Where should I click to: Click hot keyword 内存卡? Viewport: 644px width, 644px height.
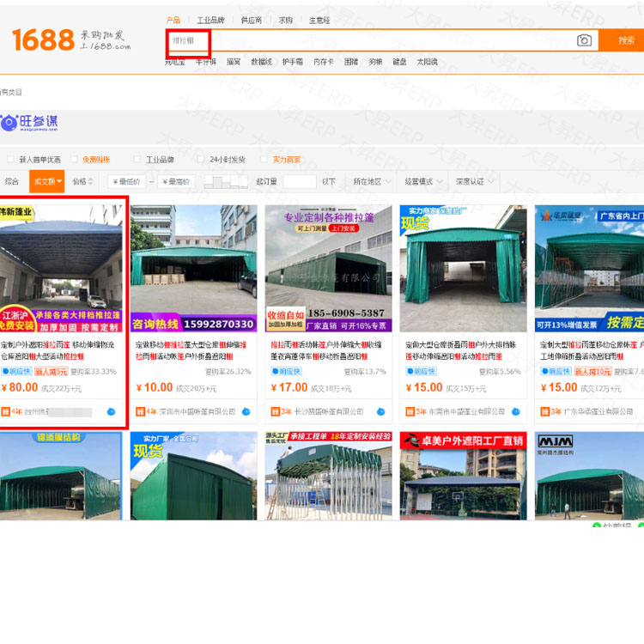(x=324, y=62)
